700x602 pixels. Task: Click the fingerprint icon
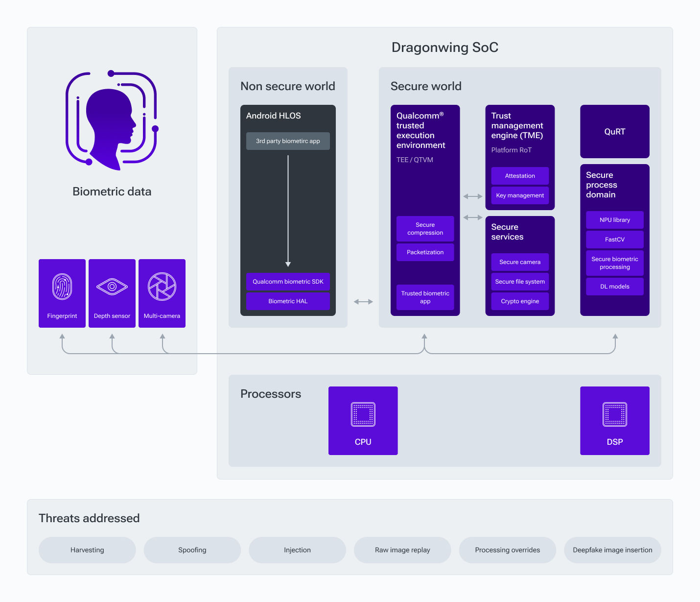(x=62, y=287)
